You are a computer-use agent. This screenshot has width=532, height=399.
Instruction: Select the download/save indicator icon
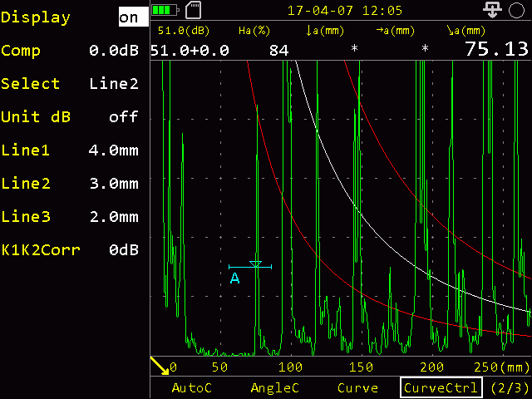click(x=492, y=9)
